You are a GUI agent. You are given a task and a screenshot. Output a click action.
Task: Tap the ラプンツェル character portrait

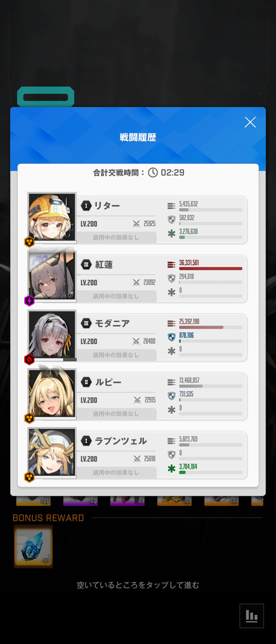click(x=52, y=453)
